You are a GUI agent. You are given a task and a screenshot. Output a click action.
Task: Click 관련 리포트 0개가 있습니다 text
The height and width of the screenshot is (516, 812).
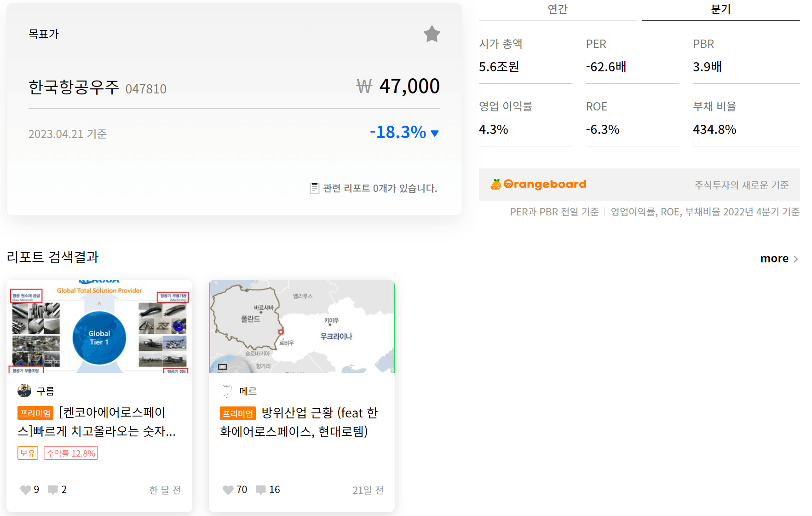pyautogui.click(x=380, y=188)
